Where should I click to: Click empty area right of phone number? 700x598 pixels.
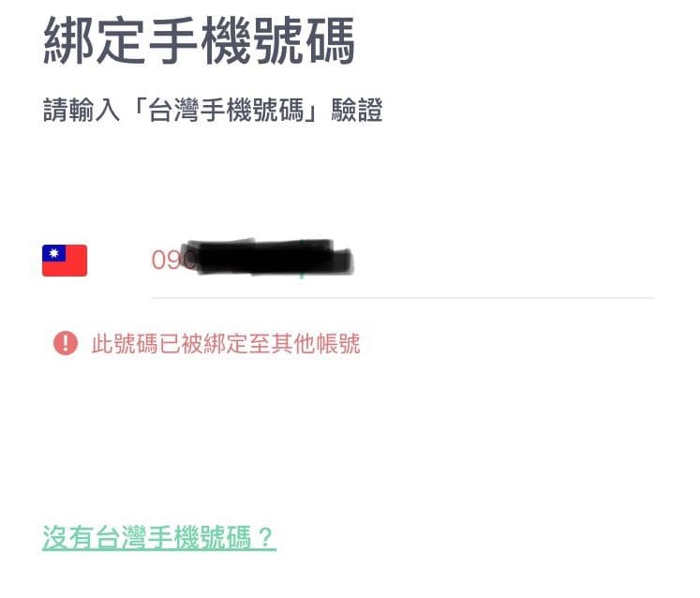pyautogui.click(x=504, y=261)
